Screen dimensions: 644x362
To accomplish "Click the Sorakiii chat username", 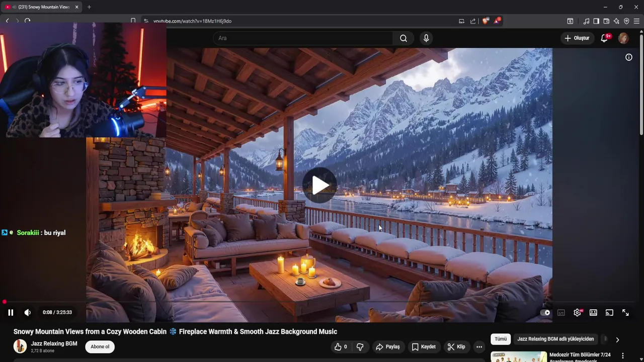I will pyautogui.click(x=28, y=233).
